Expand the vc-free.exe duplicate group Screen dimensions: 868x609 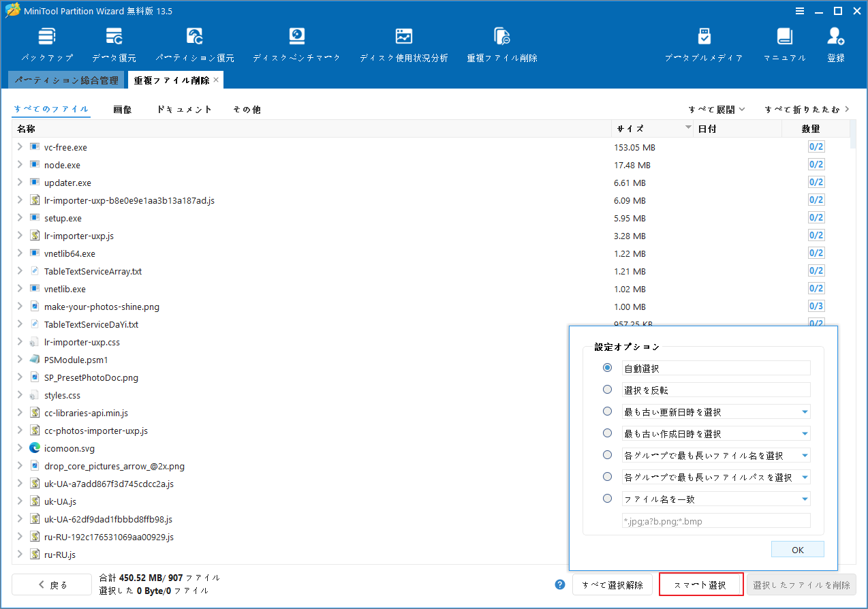pos(19,147)
